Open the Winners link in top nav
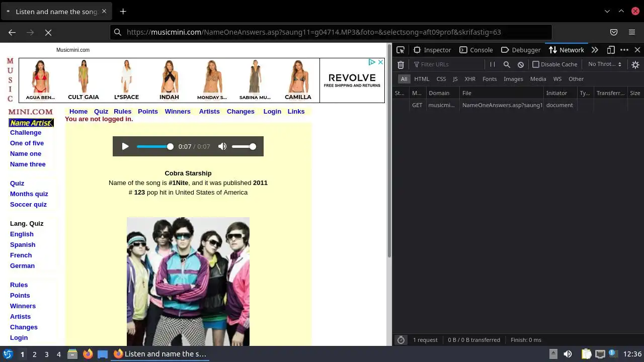The image size is (644, 362). tap(178, 112)
